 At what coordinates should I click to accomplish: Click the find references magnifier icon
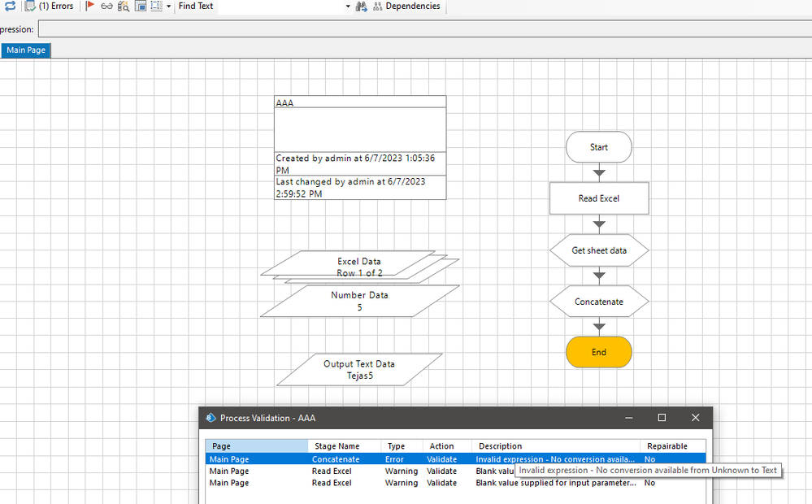(x=124, y=7)
